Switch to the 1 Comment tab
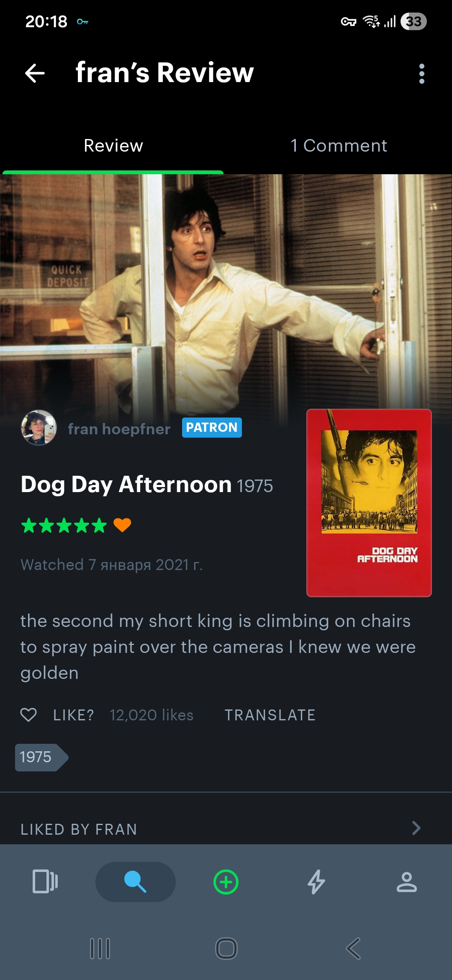 tap(339, 145)
